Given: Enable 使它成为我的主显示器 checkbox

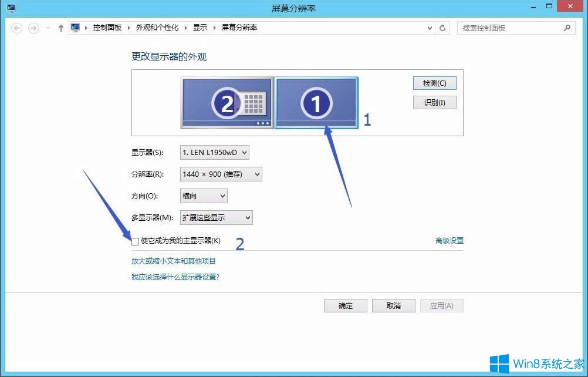Looking at the screenshot, I should pos(135,241).
